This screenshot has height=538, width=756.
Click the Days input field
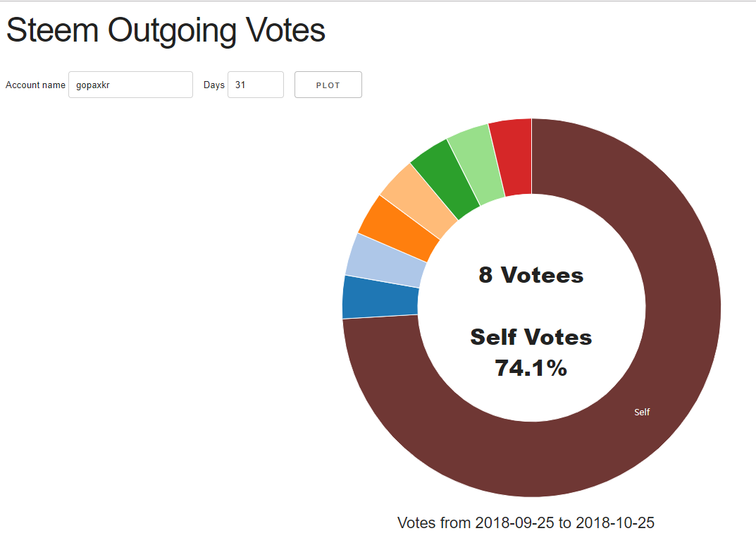click(x=255, y=85)
